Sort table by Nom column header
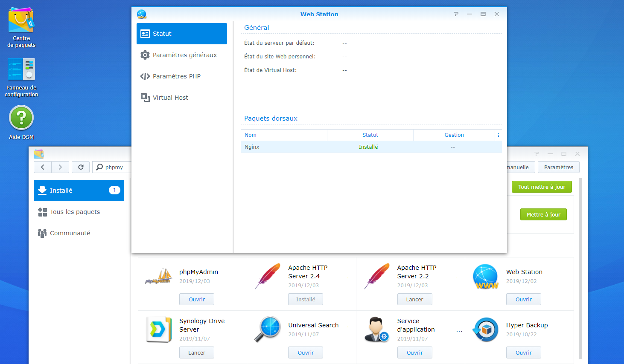Image resolution: width=624 pixels, height=364 pixels. (284, 135)
